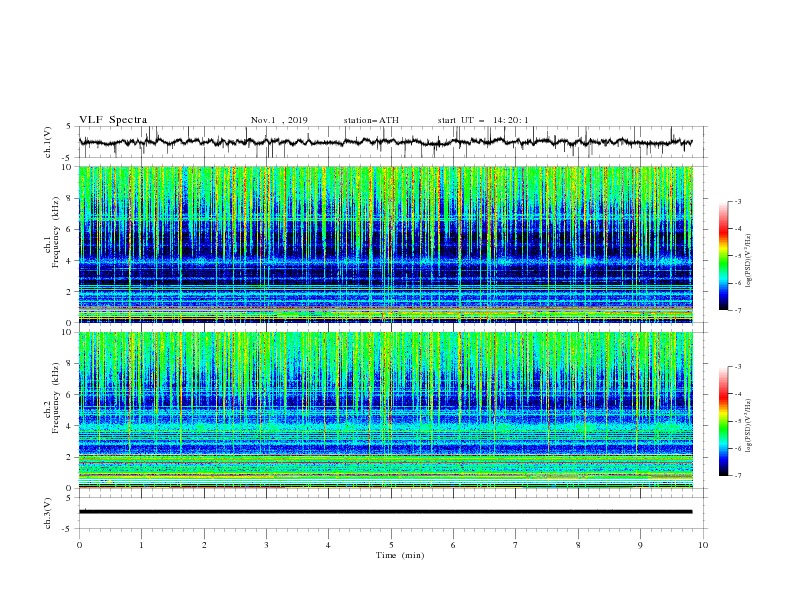This screenshot has width=792, height=612.
Task: Select the ch.1 "Frequency (kHz)" axis label
Action: (54, 232)
